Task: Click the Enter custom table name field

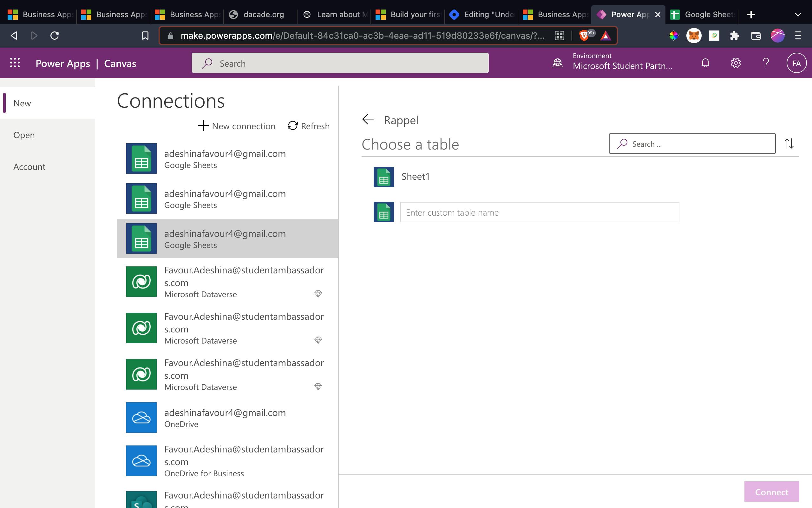Action: [x=540, y=212]
